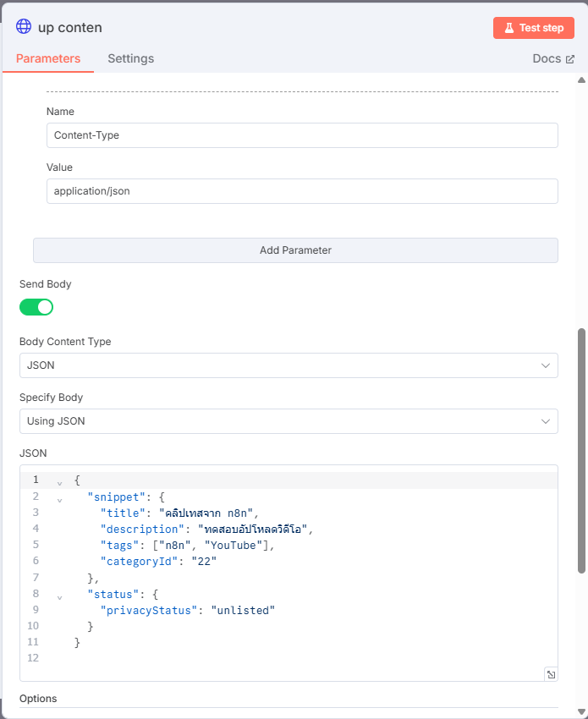Disable the Send Body toggle
Viewport: 588px width, 719px height.
pos(36,307)
